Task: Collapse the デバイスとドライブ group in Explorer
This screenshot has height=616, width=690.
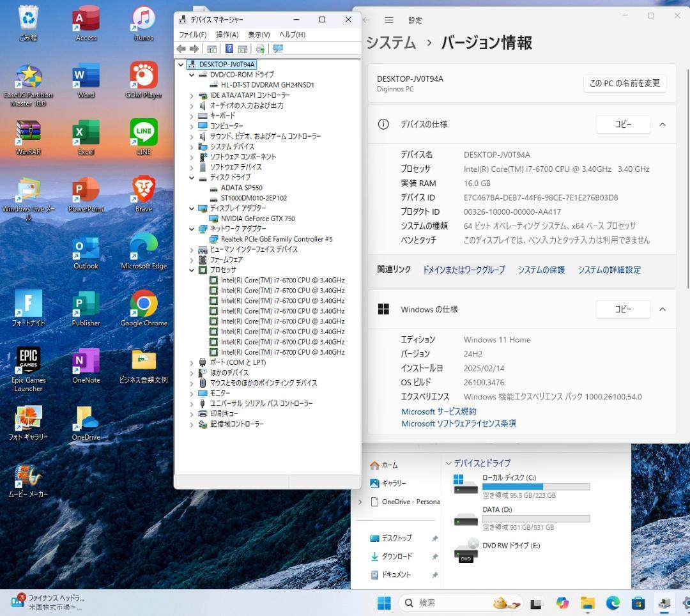Action: point(448,463)
